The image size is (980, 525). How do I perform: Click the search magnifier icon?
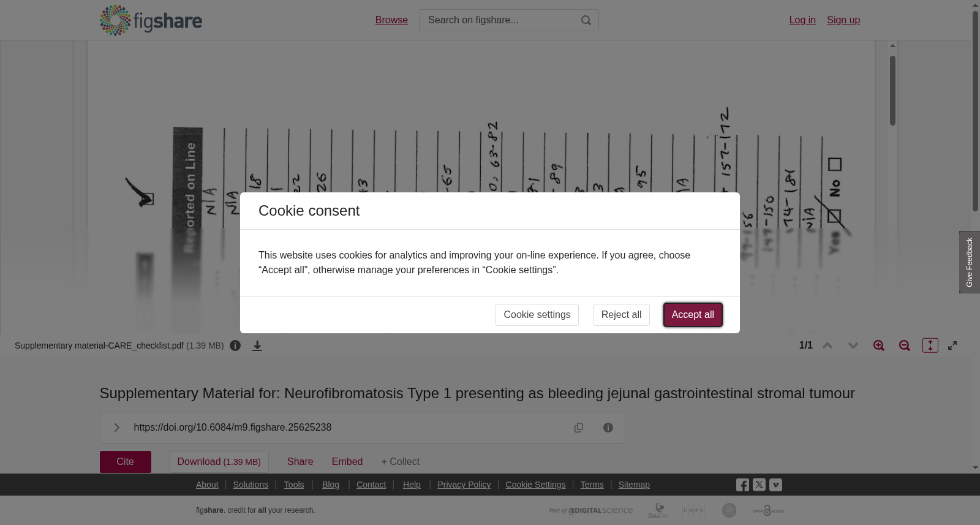tap(586, 20)
